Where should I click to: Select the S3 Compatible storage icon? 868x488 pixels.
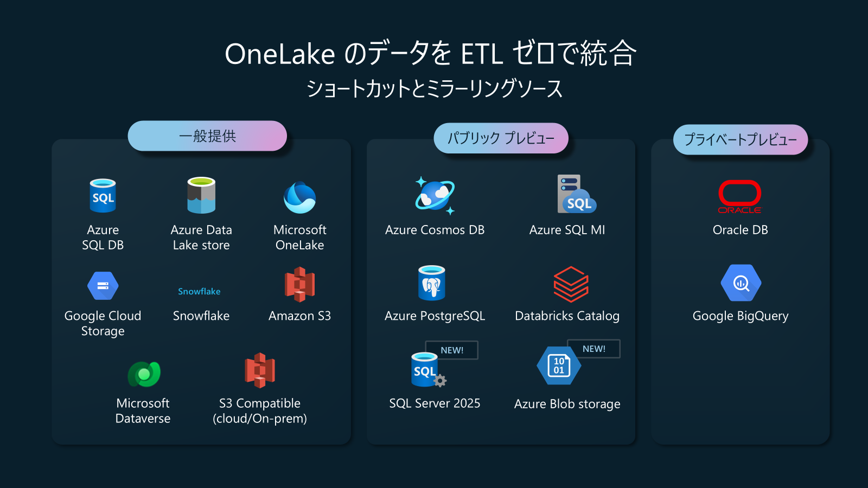(260, 370)
